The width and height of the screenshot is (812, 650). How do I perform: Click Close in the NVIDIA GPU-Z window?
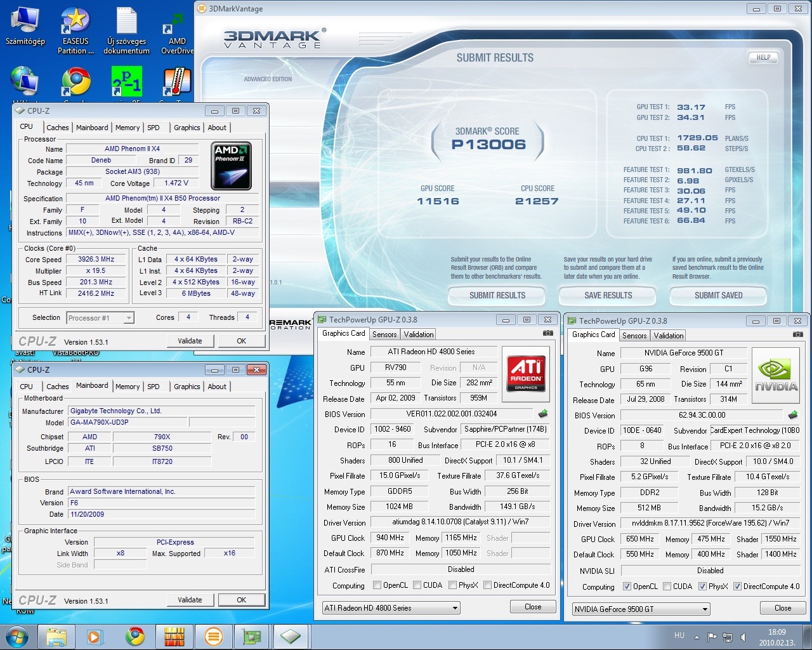pyautogui.click(x=783, y=608)
